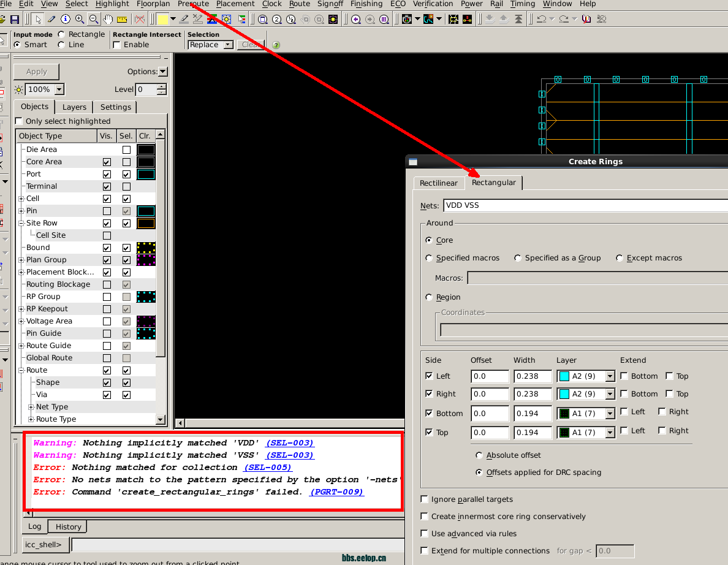Open the SEL-003 link for VSS warning
Screen dimensions: 728x565
coord(290,455)
